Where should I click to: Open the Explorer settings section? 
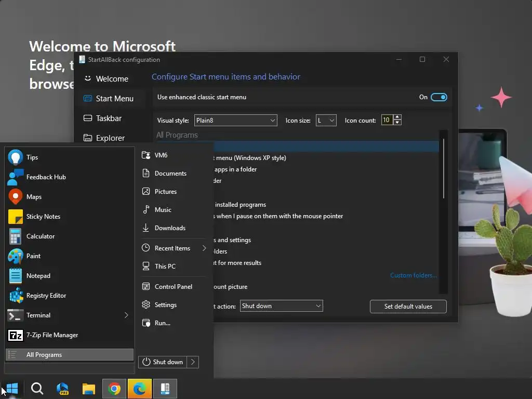click(x=111, y=138)
